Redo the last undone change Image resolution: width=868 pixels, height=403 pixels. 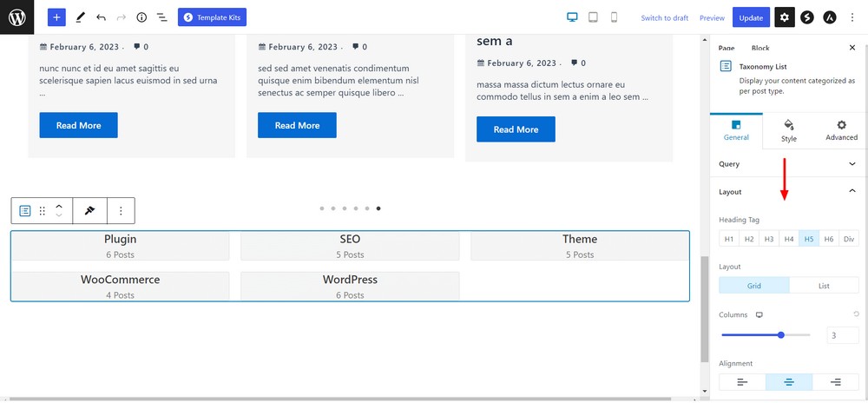[x=122, y=17]
